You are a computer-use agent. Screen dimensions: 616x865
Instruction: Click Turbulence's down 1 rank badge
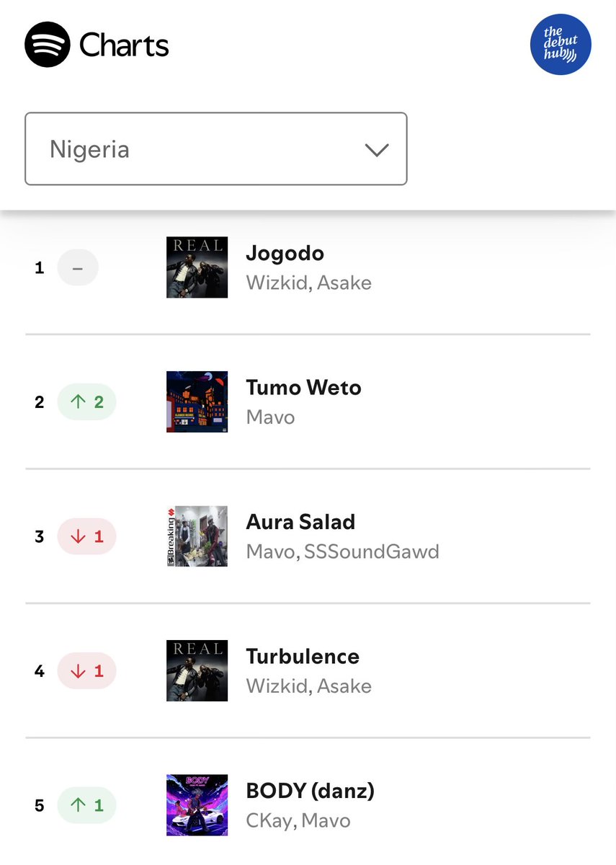(x=86, y=671)
